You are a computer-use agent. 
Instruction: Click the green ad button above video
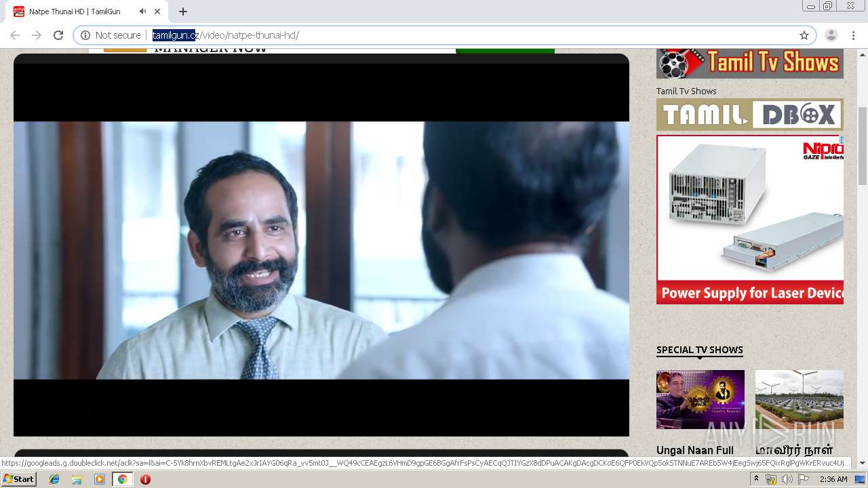(505, 51)
